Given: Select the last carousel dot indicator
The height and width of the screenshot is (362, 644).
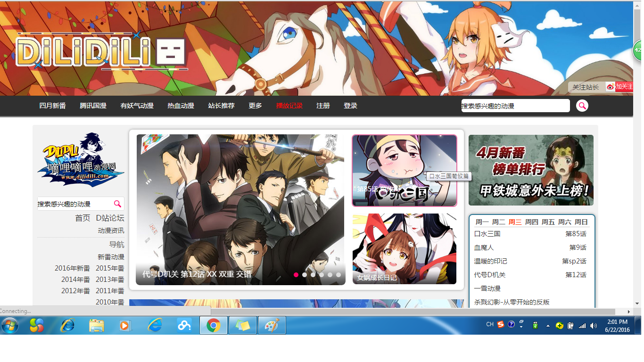Looking at the screenshot, I should pyautogui.click(x=339, y=274).
